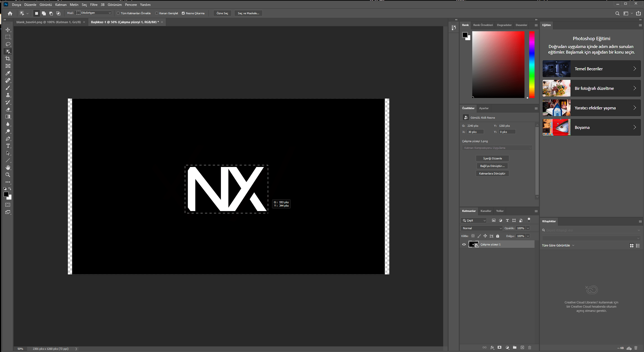Viewport: 644px width, 352px height.
Task: Click the foreground color swatch in left toolbar
Action: coord(6,195)
